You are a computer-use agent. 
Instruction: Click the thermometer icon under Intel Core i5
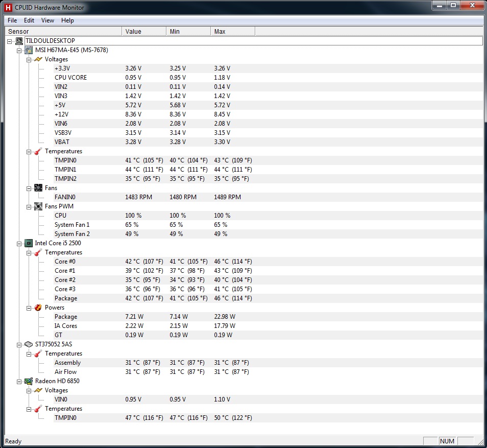pos(38,252)
